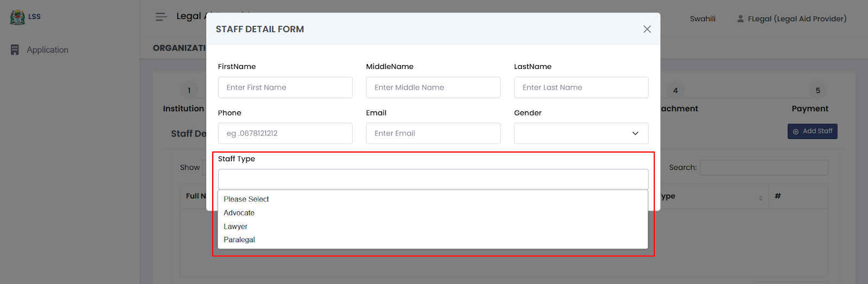This screenshot has width=868, height=284.
Task: Open the Application sidebar menu item
Action: point(47,50)
